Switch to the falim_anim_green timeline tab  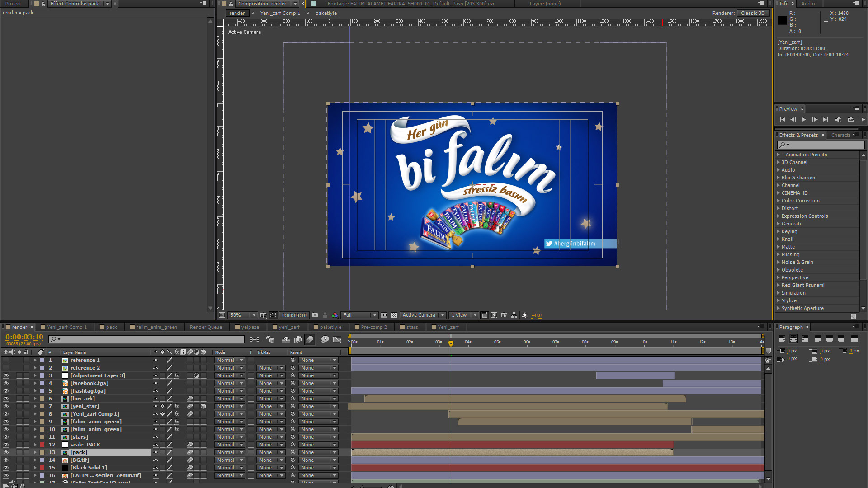(156, 327)
